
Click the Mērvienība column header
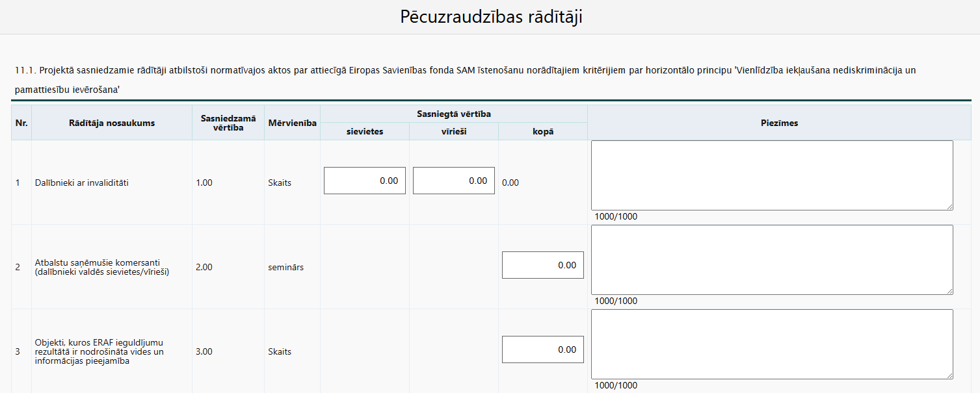pos(293,123)
